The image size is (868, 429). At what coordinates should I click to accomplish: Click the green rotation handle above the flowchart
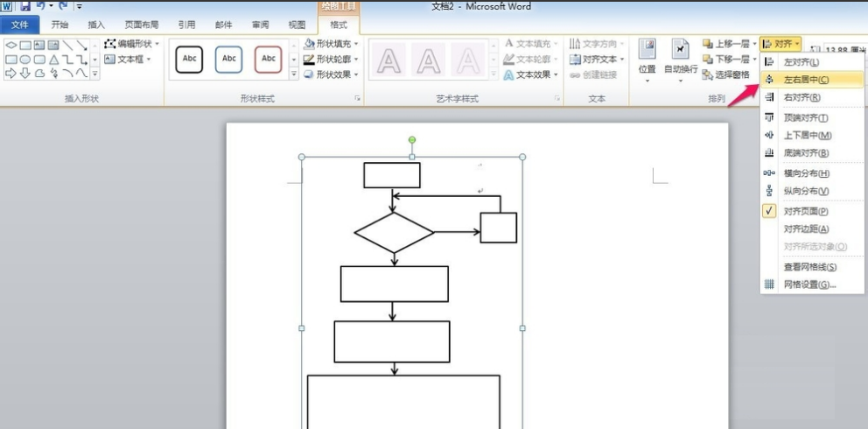(412, 140)
